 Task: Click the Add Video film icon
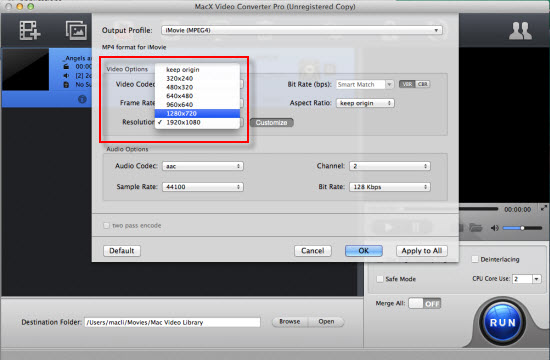(30, 30)
